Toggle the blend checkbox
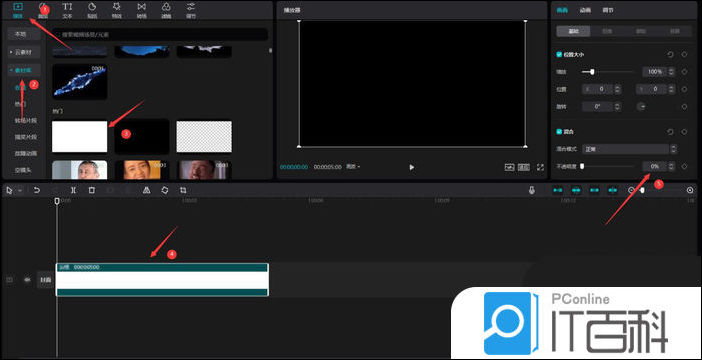This screenshot has height=360, width=702. coord(559,132)
